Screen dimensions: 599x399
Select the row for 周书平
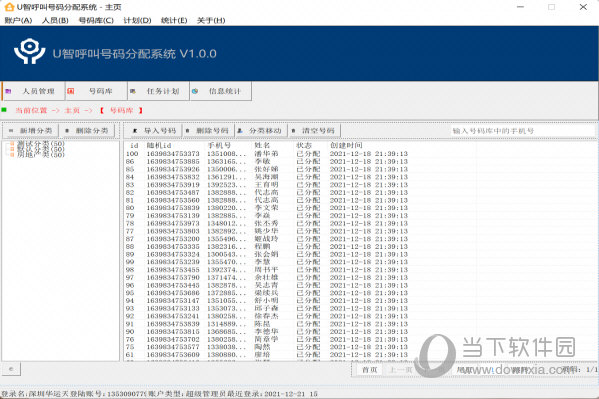267,270
